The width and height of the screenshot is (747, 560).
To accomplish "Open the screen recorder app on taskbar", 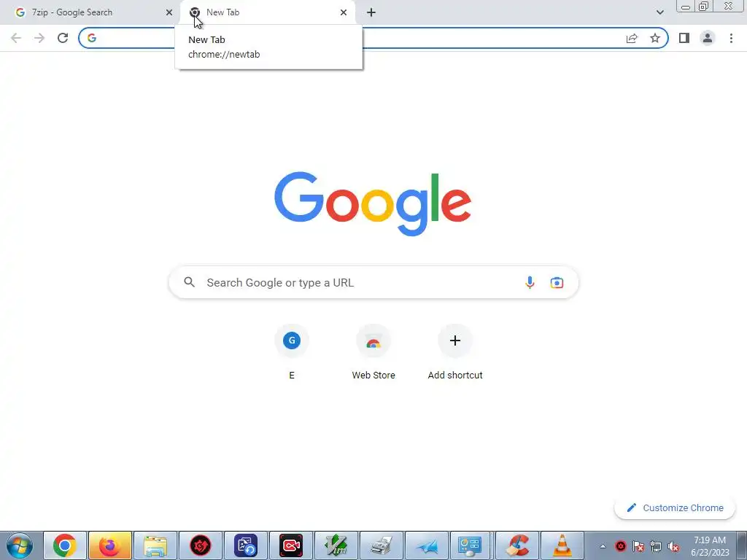I will [291, 545].
